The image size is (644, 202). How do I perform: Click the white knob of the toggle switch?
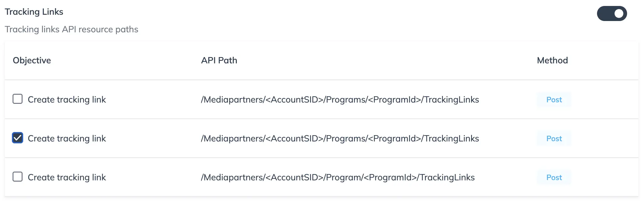(x=619, y=13)
